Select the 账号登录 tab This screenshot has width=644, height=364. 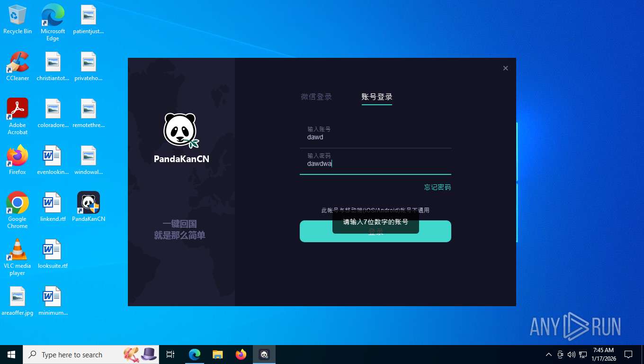click(377, 97)
